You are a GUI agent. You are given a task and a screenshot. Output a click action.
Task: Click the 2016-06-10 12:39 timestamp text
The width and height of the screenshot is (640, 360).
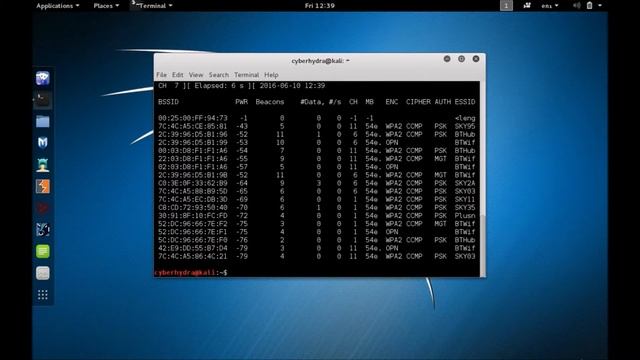[x=292, y=86]
